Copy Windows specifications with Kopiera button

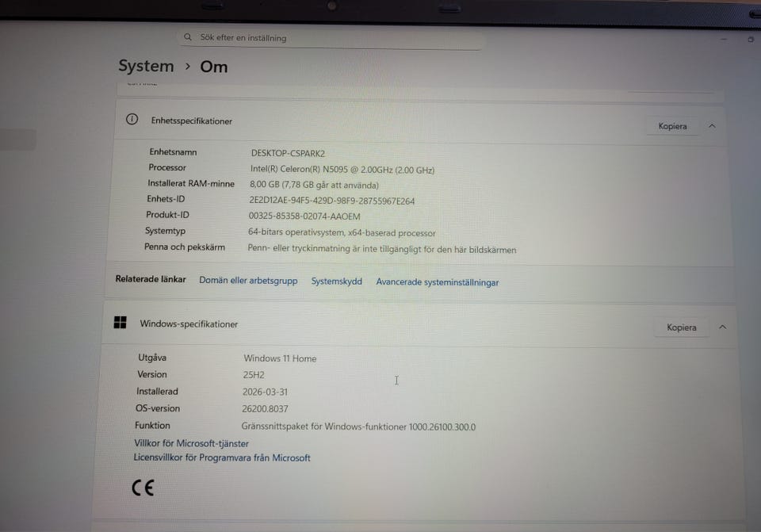coord(682,327)
